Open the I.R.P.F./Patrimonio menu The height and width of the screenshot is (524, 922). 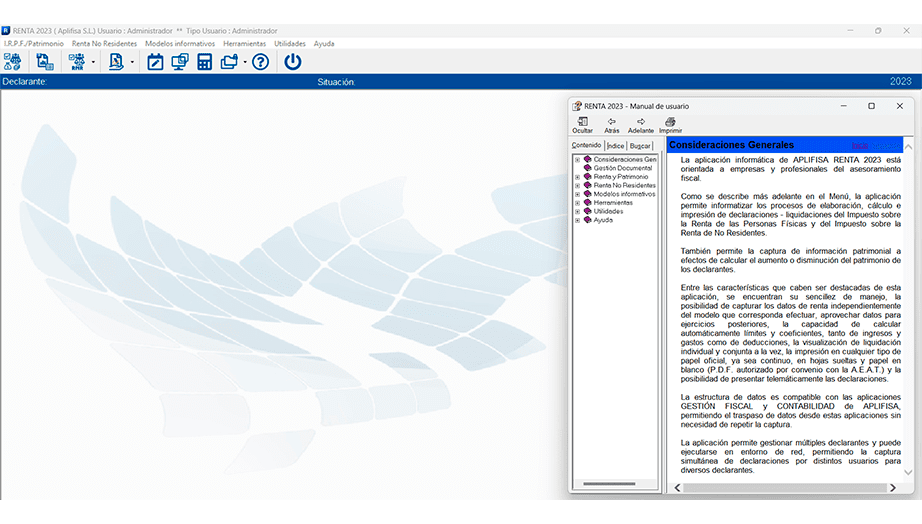point(34,44)
